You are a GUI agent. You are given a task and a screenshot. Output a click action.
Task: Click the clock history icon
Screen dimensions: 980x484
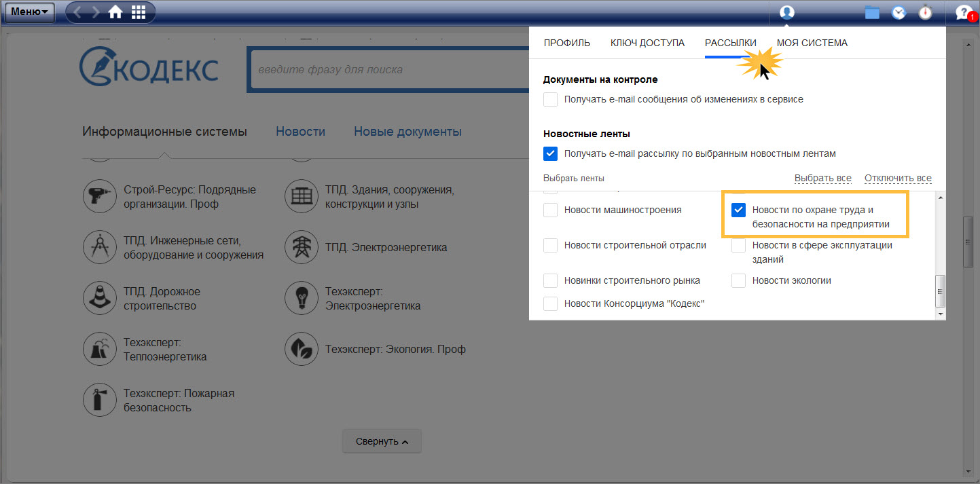[x=899, y=12]
